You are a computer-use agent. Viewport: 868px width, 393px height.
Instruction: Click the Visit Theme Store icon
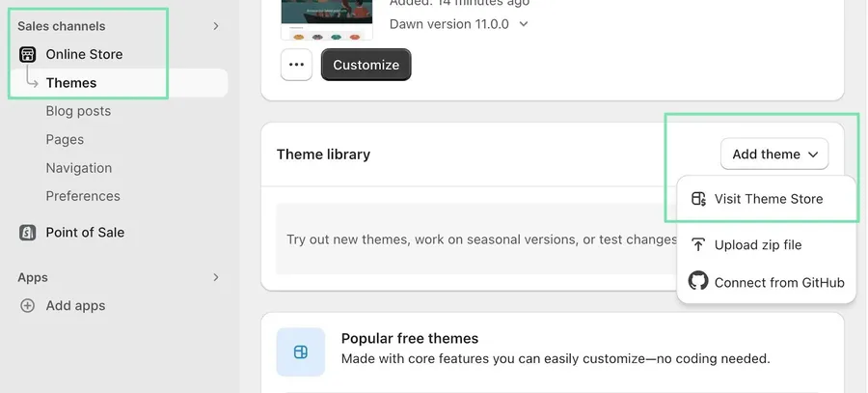pyautogui.click(x=698, y=199)
